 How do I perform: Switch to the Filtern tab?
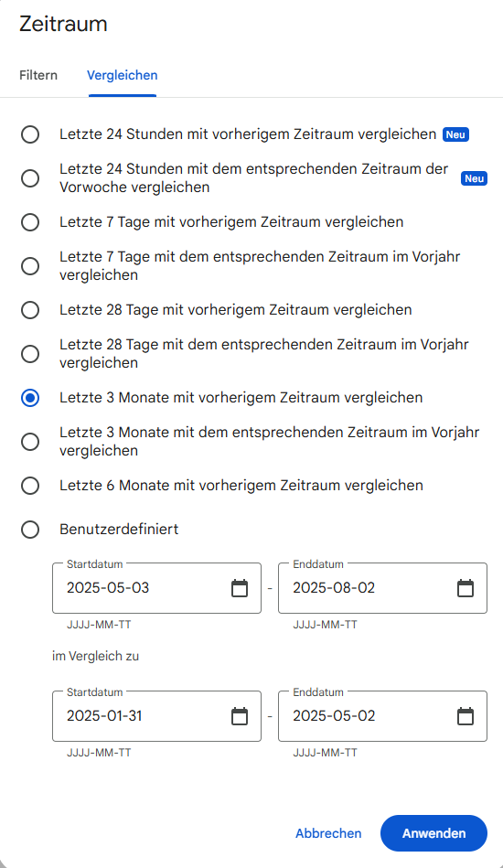38,75
